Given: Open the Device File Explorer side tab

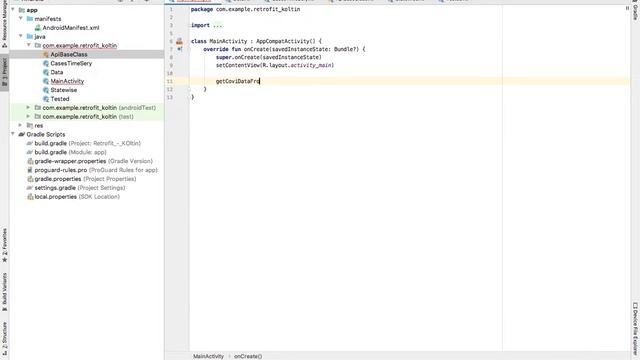Looking at the screenshot, I should (x=635, y=329).
